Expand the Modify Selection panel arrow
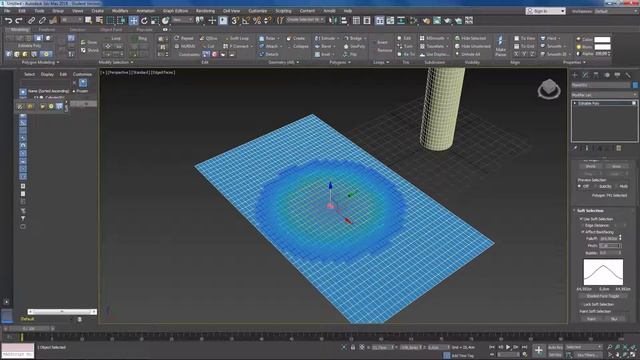640x360 pixels. [132, 62]
